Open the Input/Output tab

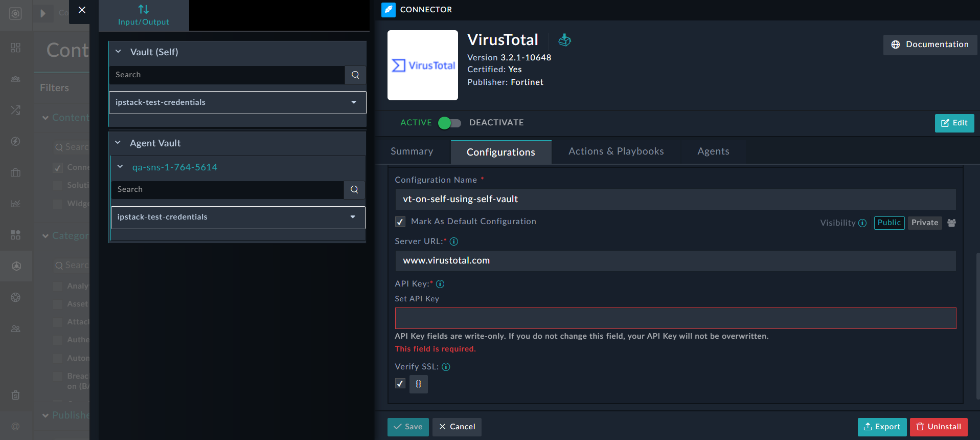(144, 15)
